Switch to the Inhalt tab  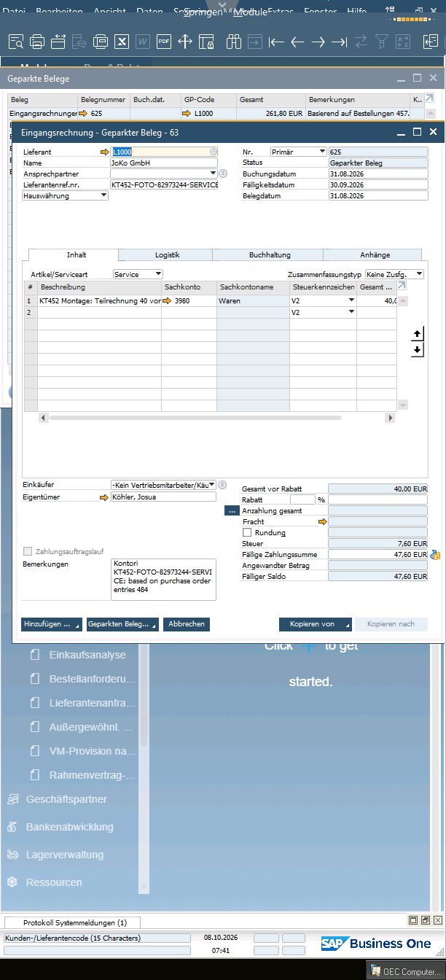click(77, 255)
